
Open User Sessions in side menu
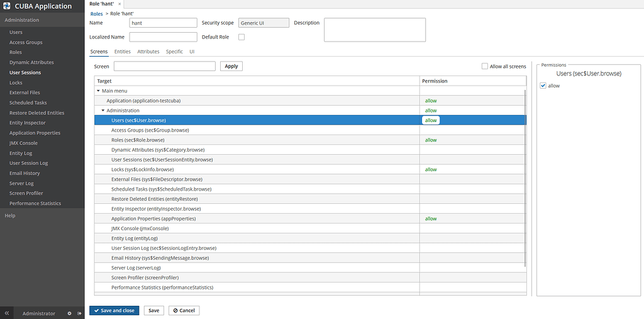(x=25, y=72)
